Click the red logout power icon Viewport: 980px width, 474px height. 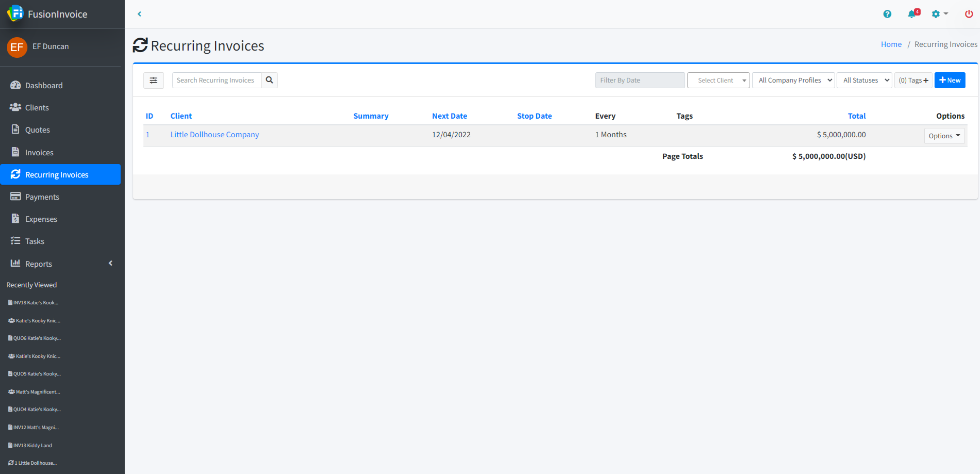(968, 14)
